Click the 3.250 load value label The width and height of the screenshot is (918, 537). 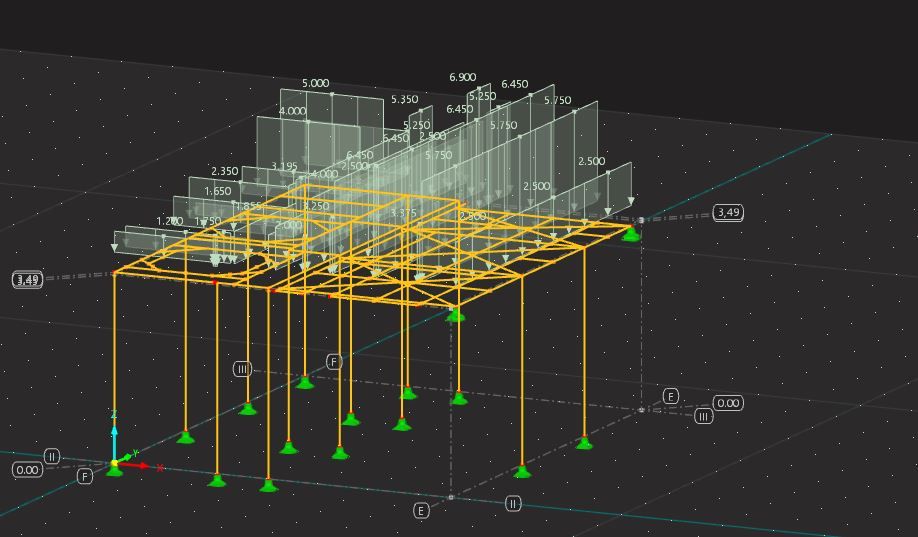tap(316, 206)
